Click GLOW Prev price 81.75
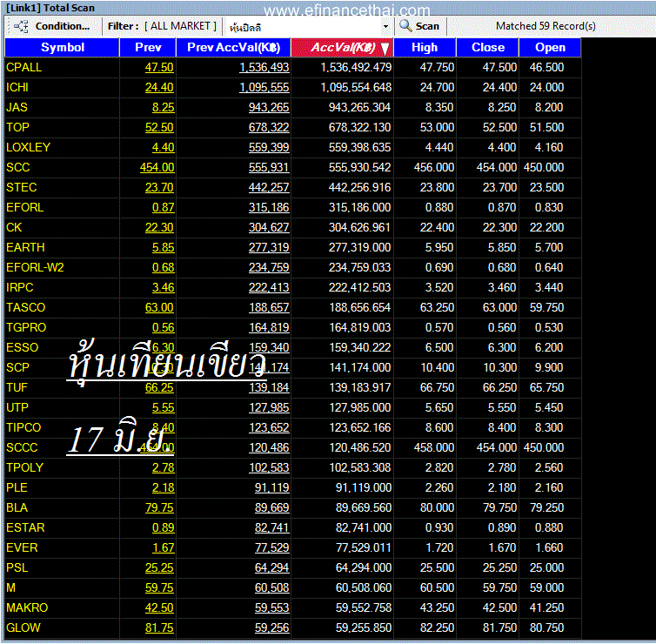This screenshot has height=644, width=656. [x=159, y=628]
